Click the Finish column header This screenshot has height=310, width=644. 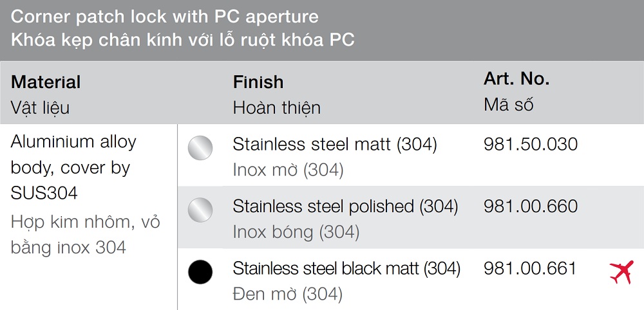(258, 82)
